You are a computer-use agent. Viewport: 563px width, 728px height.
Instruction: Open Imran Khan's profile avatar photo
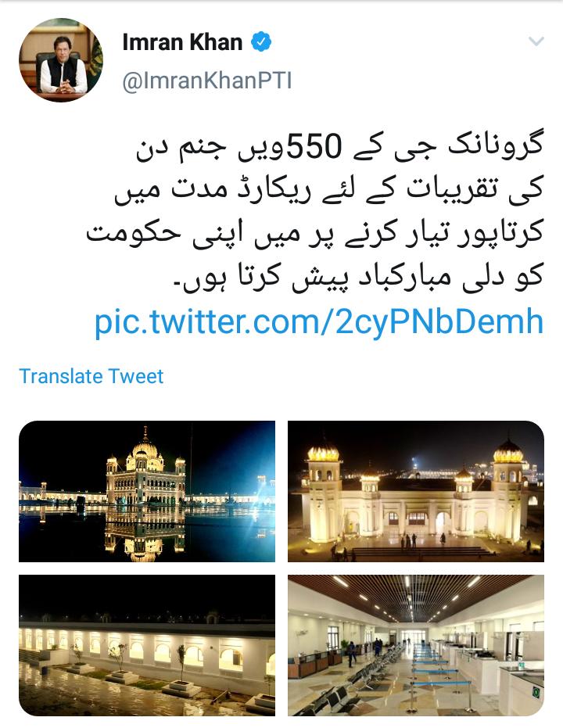coord(61,60)
